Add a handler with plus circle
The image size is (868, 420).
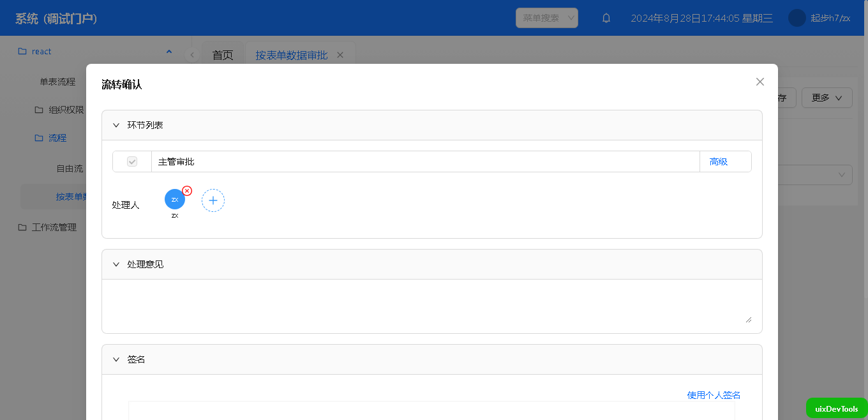coord(213,200)
